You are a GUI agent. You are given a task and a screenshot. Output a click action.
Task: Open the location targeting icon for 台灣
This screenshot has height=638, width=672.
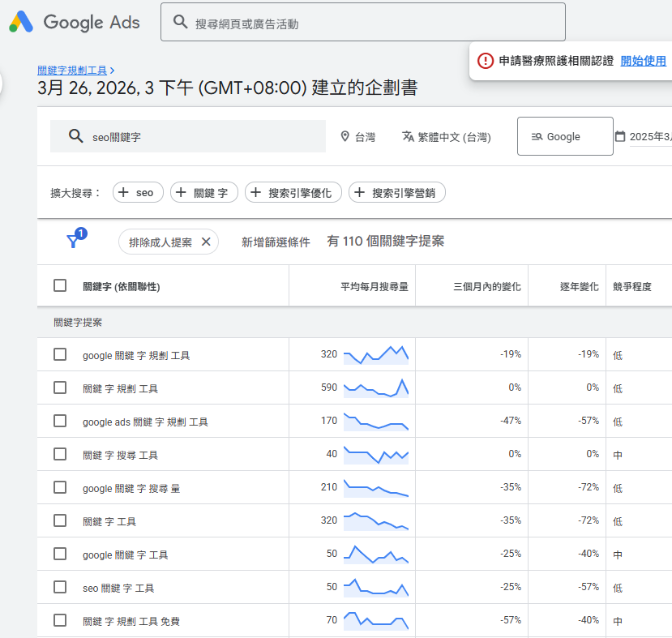pyautogui.click(x=345, y=136)
